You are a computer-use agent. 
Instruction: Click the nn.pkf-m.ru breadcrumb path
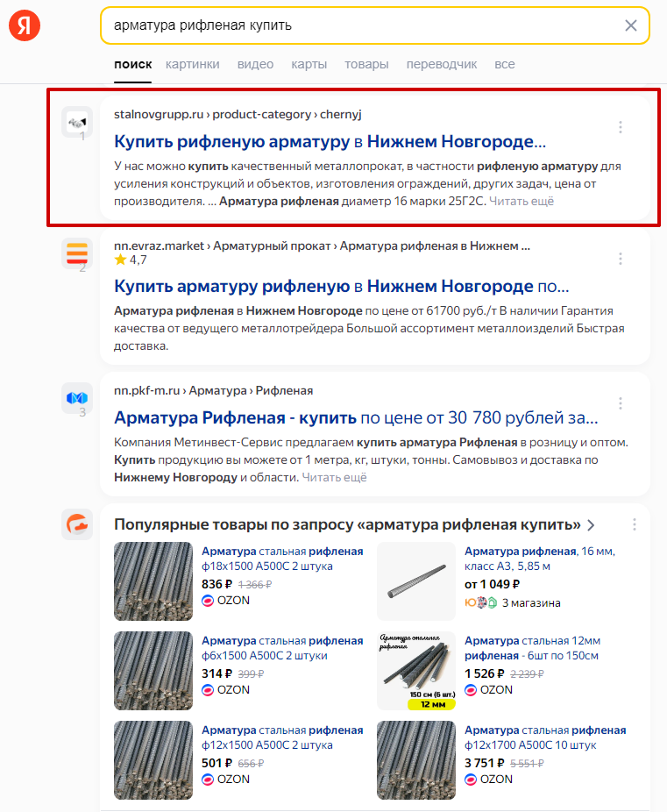(213, 390)
